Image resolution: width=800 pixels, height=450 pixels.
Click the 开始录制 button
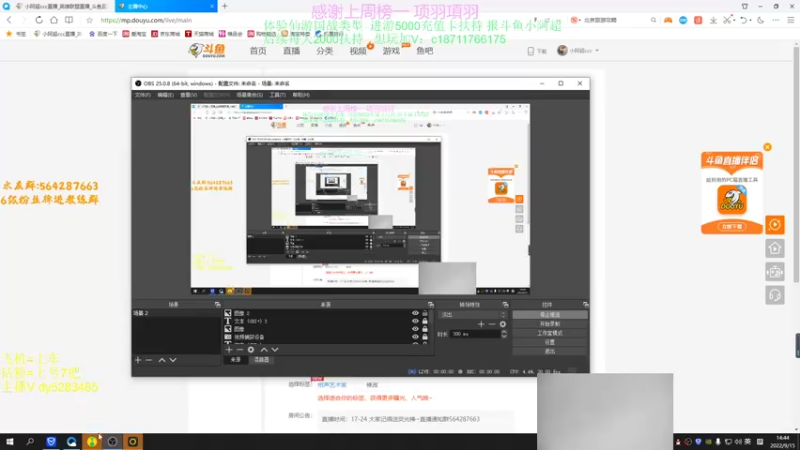pyautogui.click(x=549, y=324)
